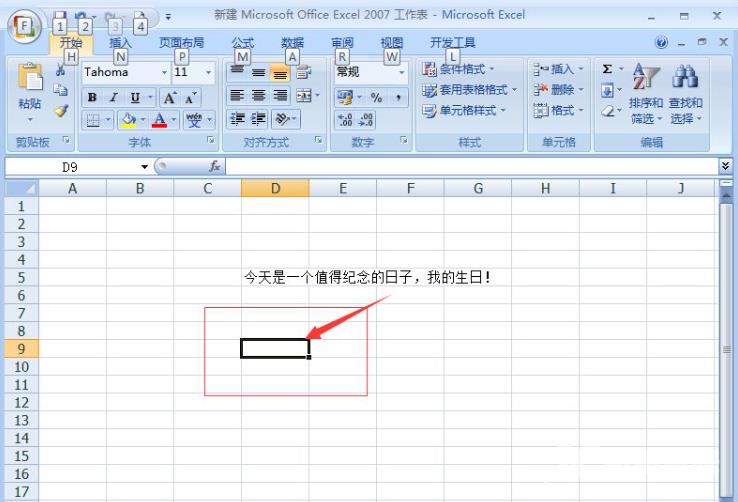738x502 pixels.
Task: Click the formula bar input field
Action: pyautogui.click(x=472, y=166)
